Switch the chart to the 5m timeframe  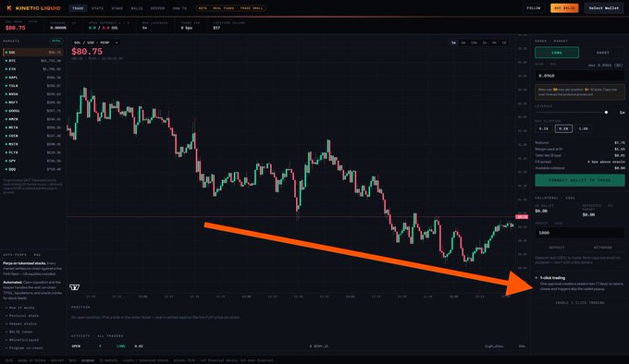tap(463, 42)
